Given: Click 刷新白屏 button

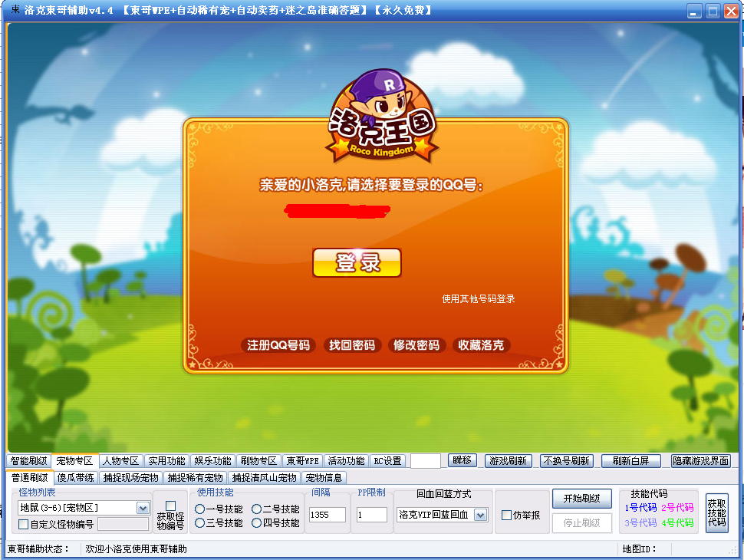Looking at the screenshot, I should click(630, 461).
